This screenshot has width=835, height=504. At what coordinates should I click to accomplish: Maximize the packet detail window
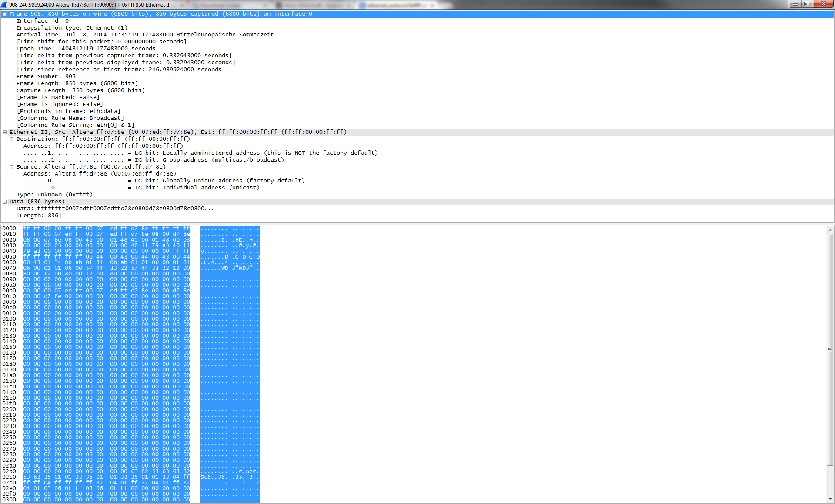tap(806, 4)
